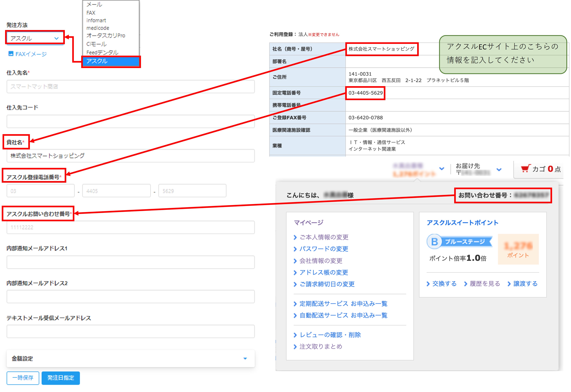571x392 pixels.
Task: Click the 仕入先名 input field
Action: [x=130, y=86]
